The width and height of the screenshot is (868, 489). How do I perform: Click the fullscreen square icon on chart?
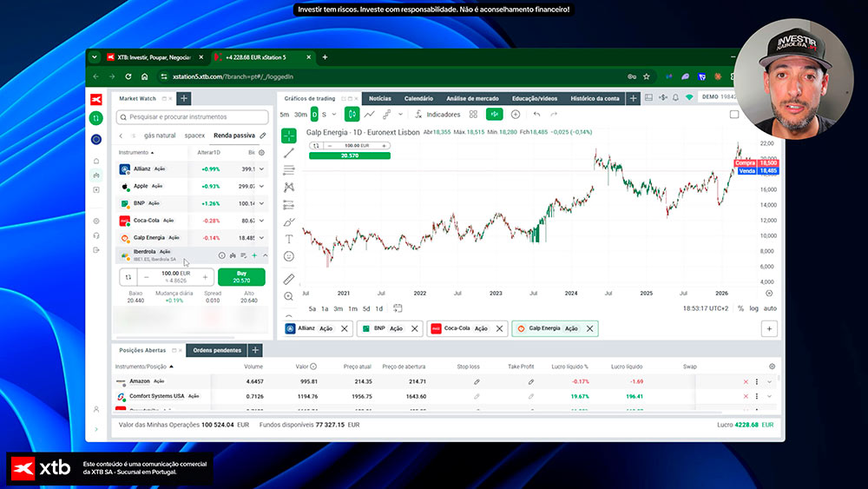point(734,114)
